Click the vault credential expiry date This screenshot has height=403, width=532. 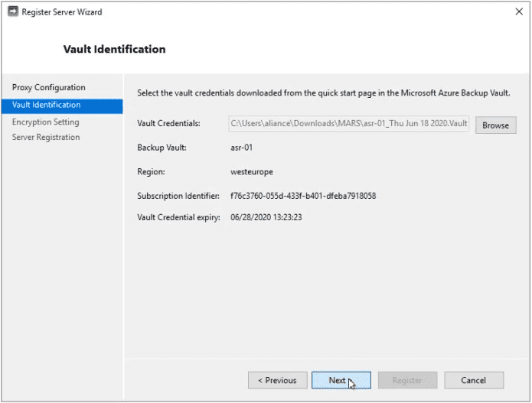click(x=266, y=217)
